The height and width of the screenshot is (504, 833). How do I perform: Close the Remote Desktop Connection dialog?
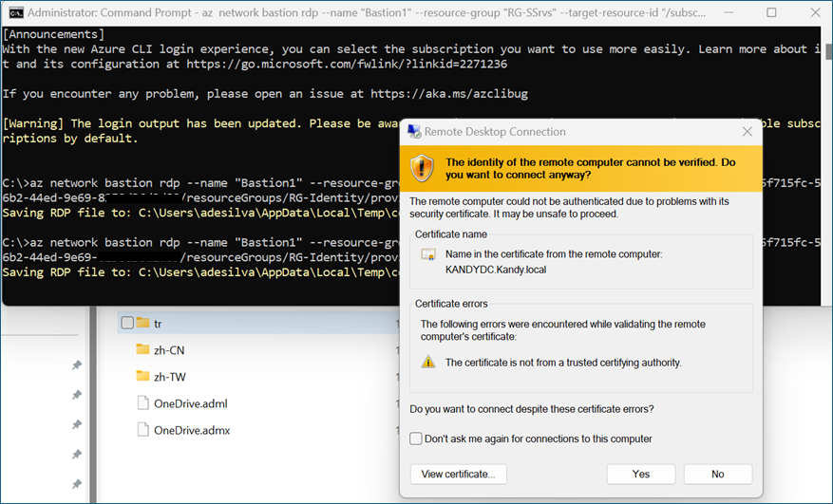(x=747, y=131)
